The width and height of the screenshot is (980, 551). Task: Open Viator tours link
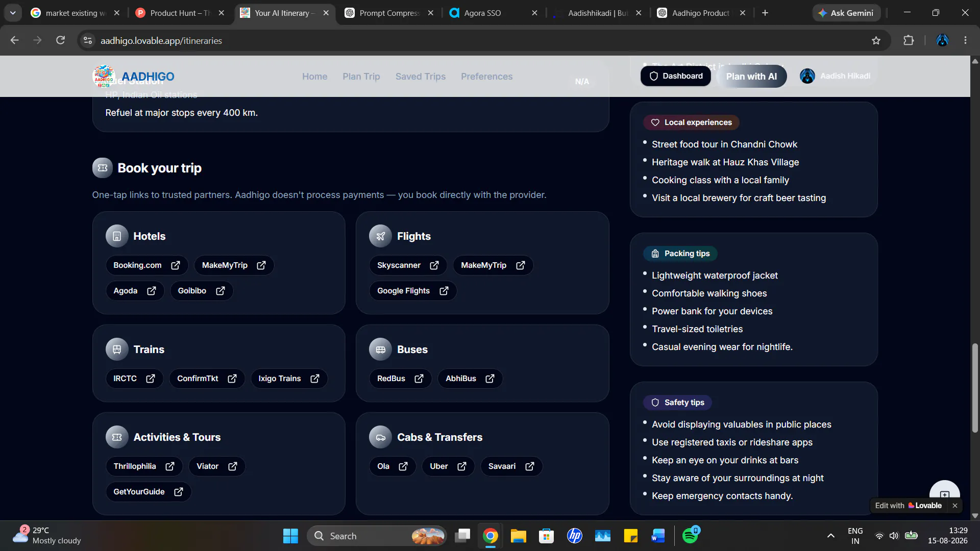217,466
